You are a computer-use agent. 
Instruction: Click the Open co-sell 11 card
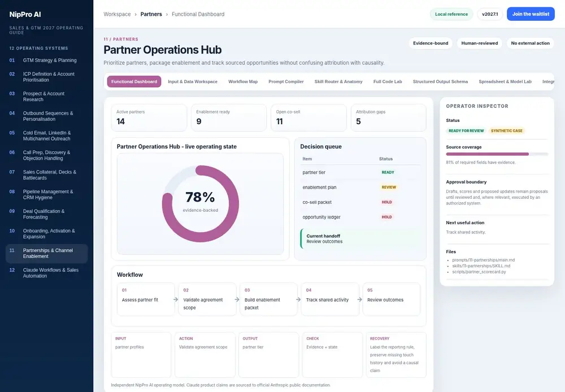pos(308,118)
